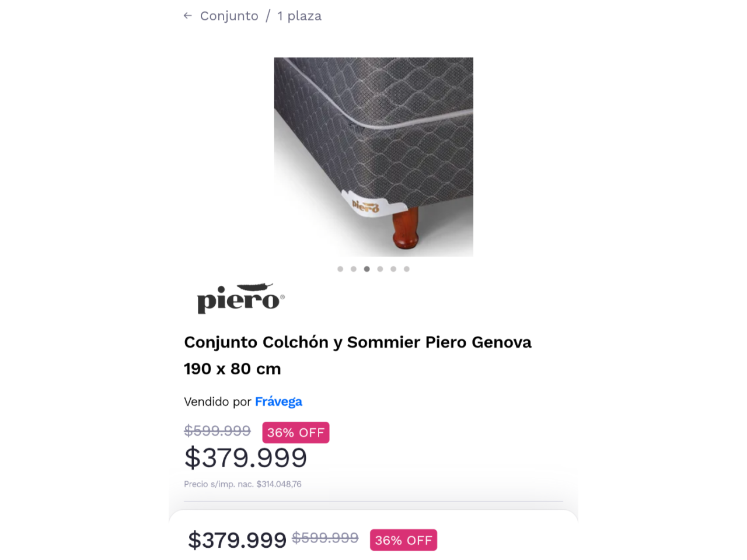Select the fifth image carousel dot
This screenshot has height=560, width=747.
click(x=393, y=269)
